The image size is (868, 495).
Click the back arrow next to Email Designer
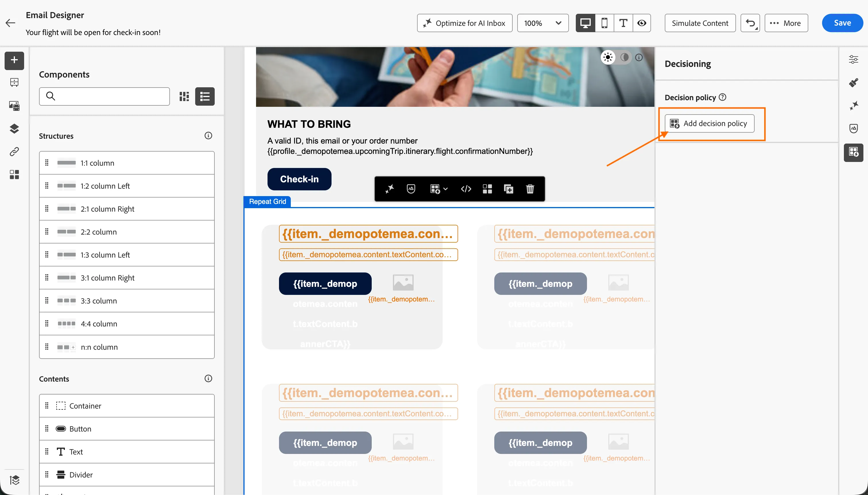(11, 23)
